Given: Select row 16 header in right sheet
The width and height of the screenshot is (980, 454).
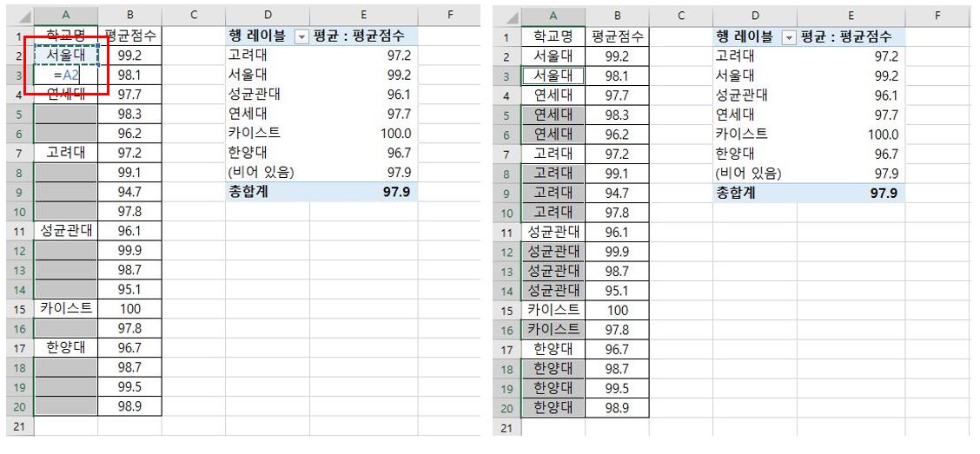Looking at the screenshot, I should (x=507, y=329).
